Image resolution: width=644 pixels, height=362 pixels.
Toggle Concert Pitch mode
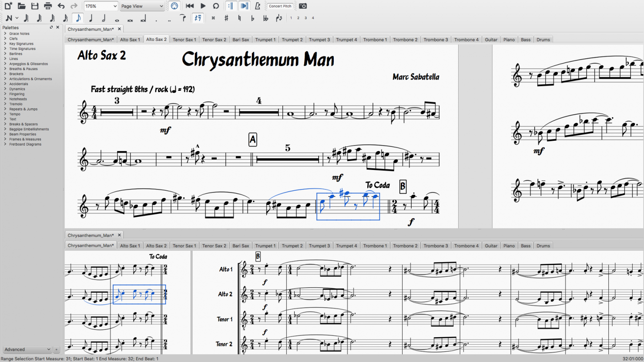click(x=280, y=6)
